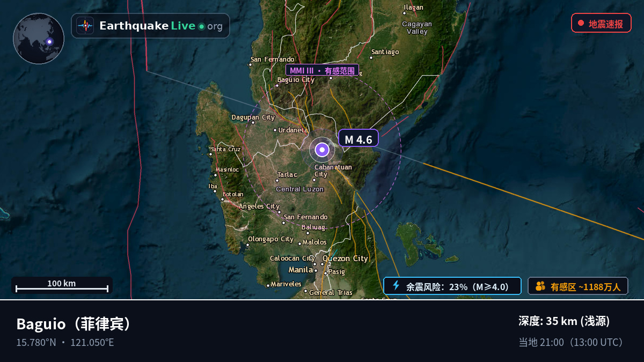Image resolution: width=644 pixels, height=362 pixels.
Task: Click the Angeles City map label
Action: coord(259,206)
